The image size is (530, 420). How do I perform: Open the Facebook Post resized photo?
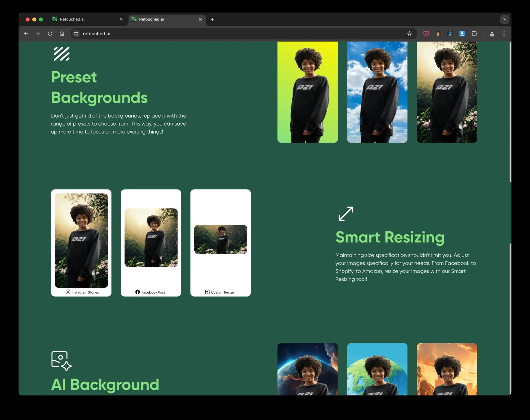[151, 238]
